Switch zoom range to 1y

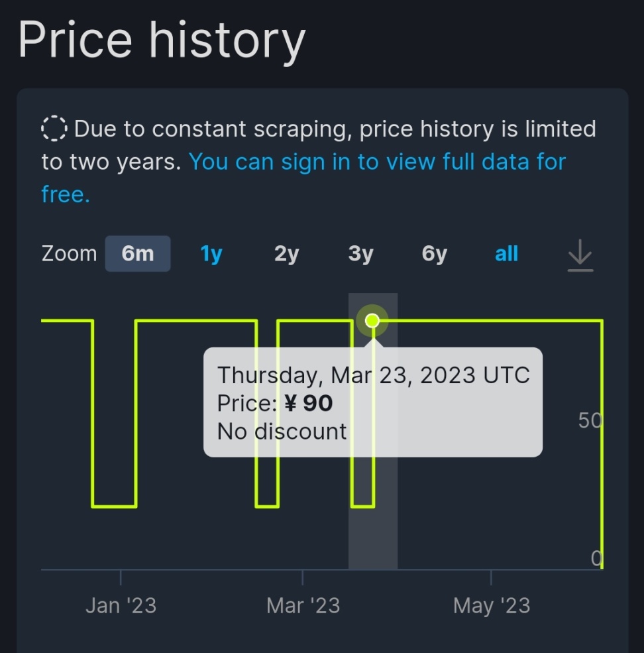tap(211, 254)
